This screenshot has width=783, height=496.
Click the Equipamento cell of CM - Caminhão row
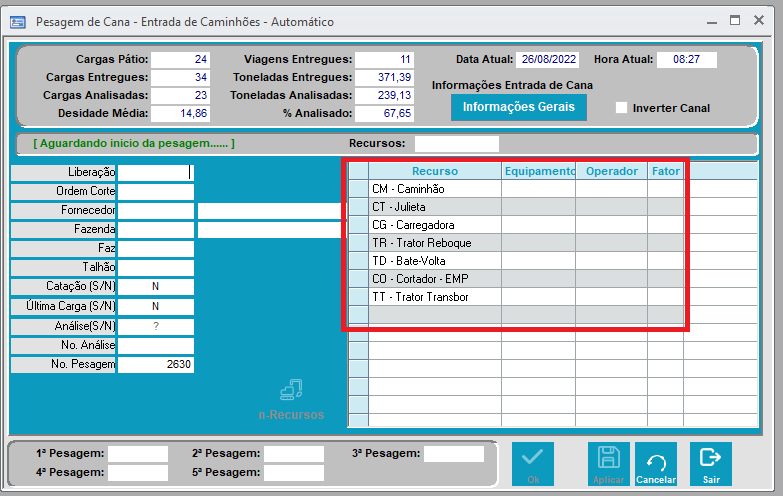click(x=539, y=189)
